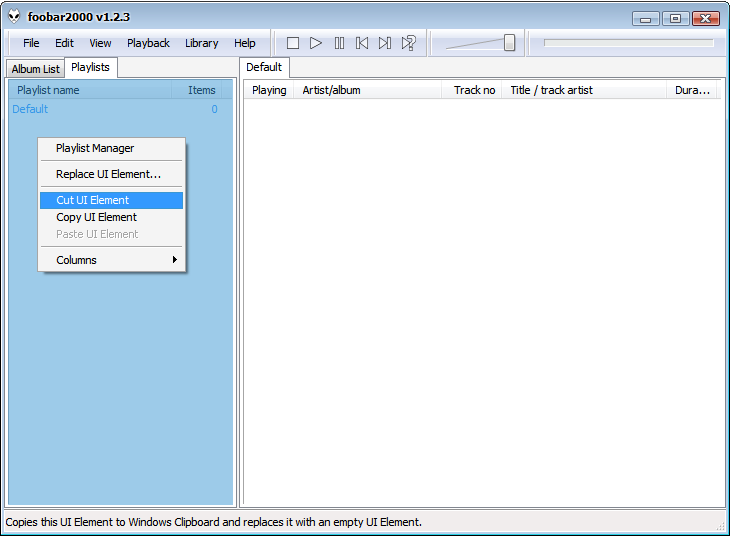Screen dimensions: 730x536
Task: Click the Playing column header
Action: pyautogui.click(x=269, y=90)
